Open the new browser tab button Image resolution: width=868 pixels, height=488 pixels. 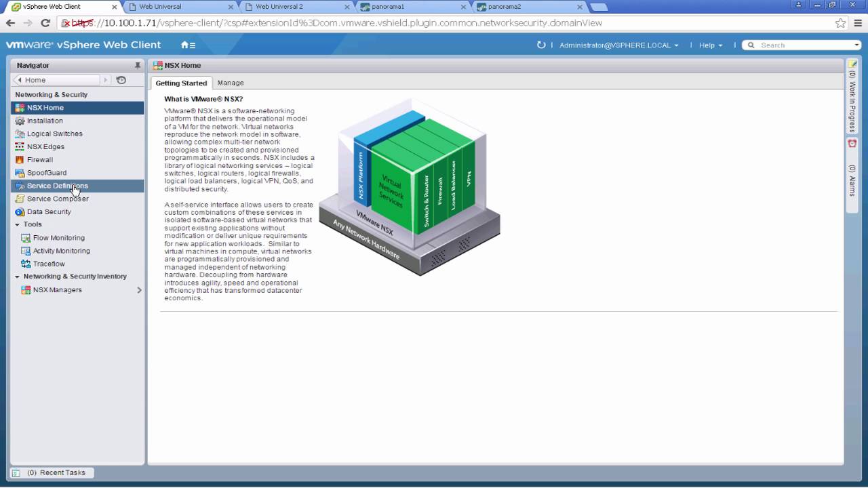pyautogui.click(x=599, y=7)
